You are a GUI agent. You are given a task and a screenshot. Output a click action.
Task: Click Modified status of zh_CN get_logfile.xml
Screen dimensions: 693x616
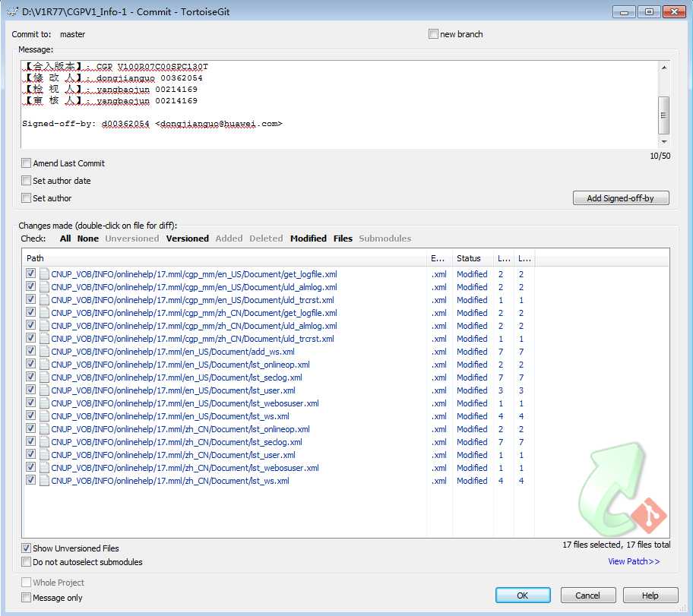[x=472, y=313]
